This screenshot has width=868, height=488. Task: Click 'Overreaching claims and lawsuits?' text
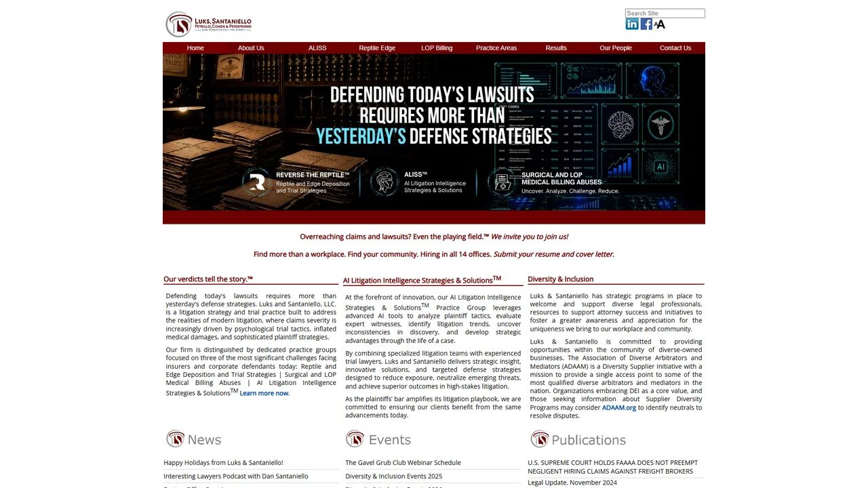pos(395,237)
